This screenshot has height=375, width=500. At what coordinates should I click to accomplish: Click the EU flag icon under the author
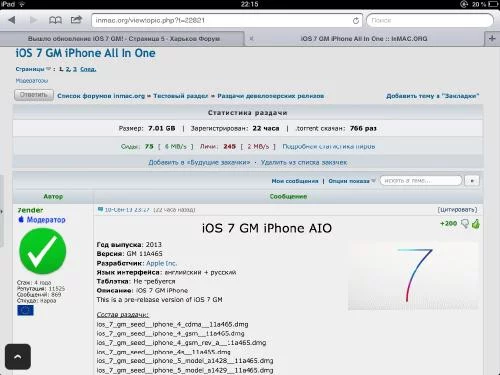coord(25,310)
